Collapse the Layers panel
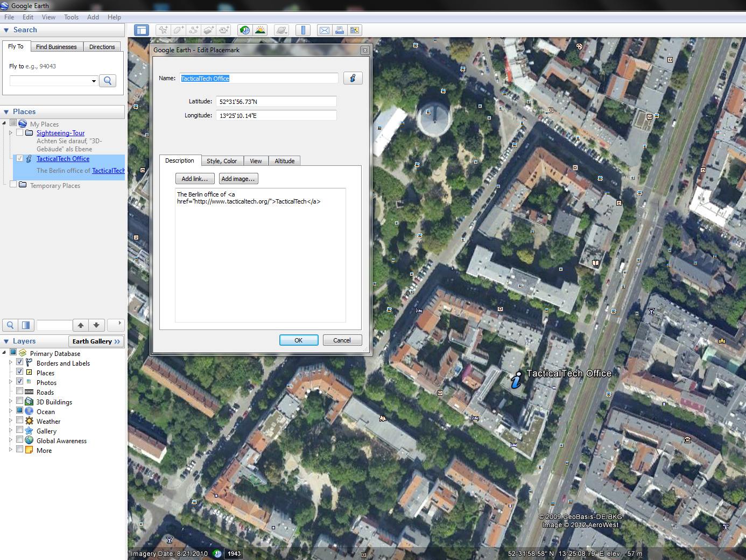 point(6,341)
